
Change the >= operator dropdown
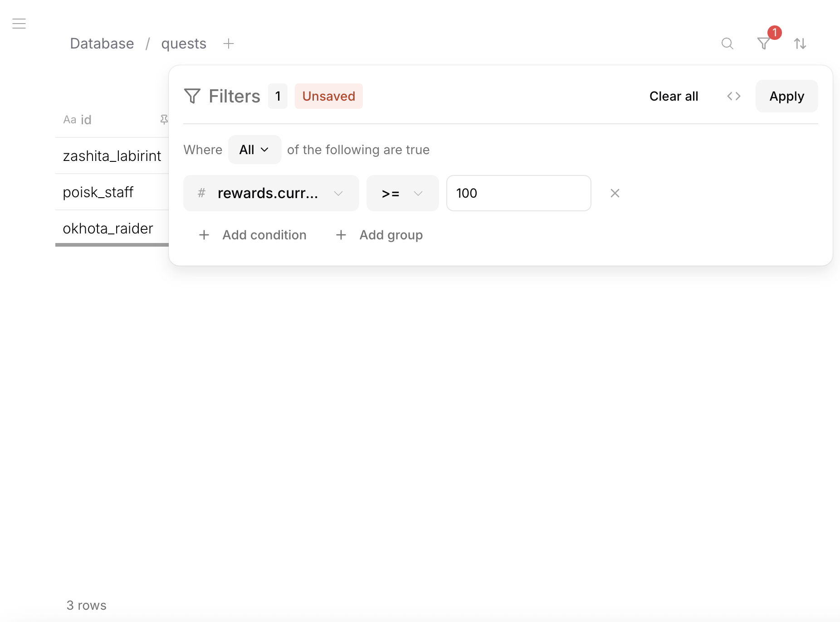point(402,193)
